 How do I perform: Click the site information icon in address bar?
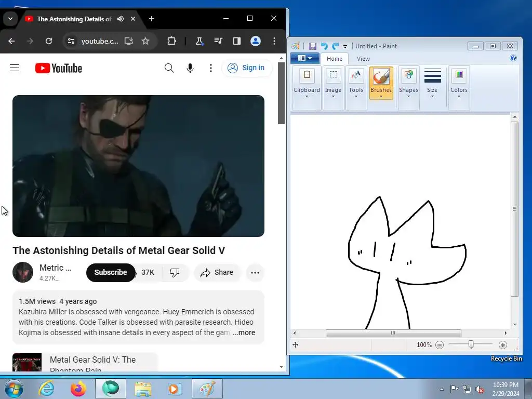(x=71, y=41)
